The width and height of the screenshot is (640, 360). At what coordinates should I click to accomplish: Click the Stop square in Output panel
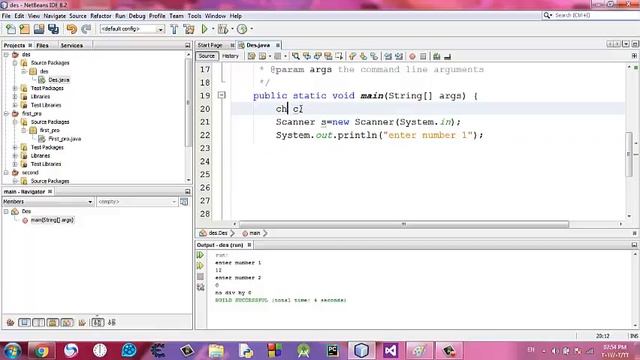(x=200, y=277)
